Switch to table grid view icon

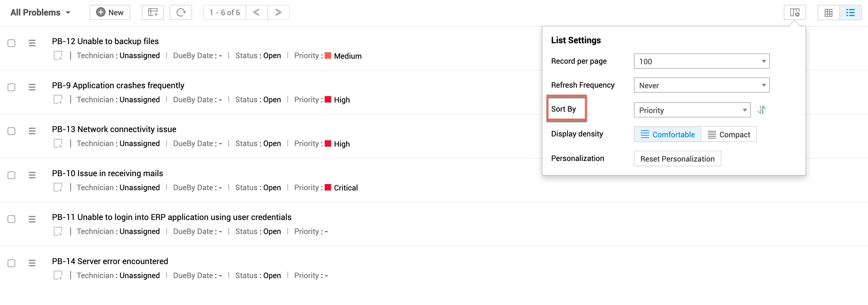pos(828,13)
